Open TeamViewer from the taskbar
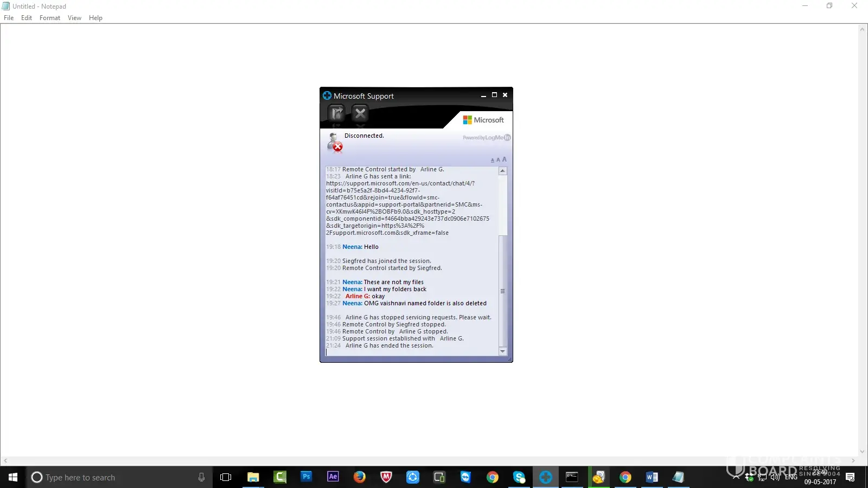The height and width of the screenshot is (488, 868). pyautogui.click(x=466, y=477)
